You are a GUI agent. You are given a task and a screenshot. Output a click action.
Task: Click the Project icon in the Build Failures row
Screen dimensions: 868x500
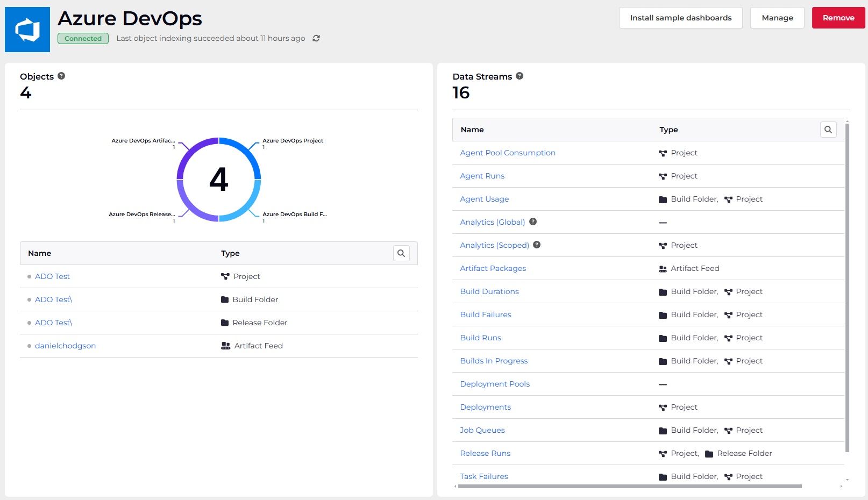[x=728, y=315]
